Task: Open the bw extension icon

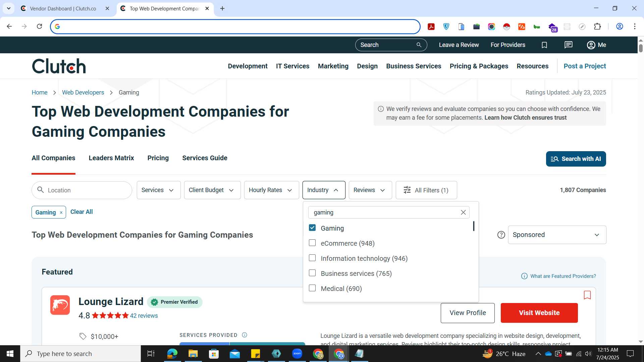Action: (x=537, y=26)
